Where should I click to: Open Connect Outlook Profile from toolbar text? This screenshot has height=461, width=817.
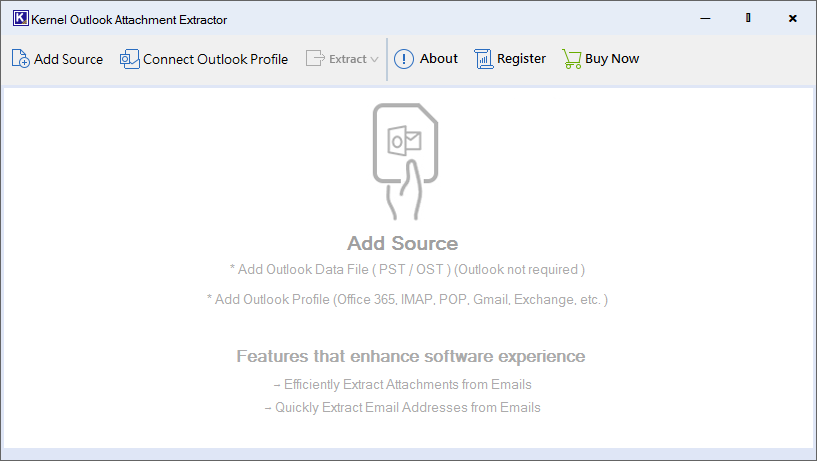point(215,59)
